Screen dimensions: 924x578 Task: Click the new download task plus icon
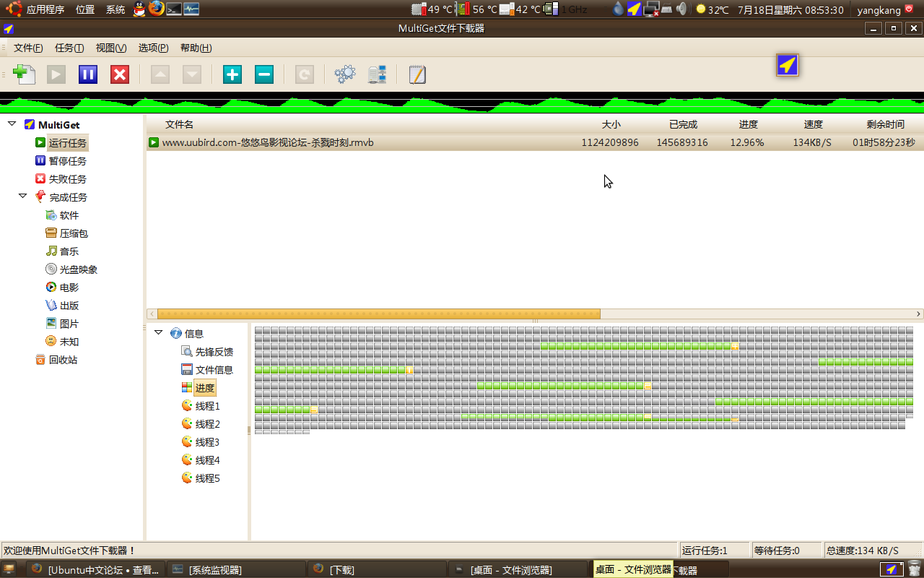click(x=25, y=74)
